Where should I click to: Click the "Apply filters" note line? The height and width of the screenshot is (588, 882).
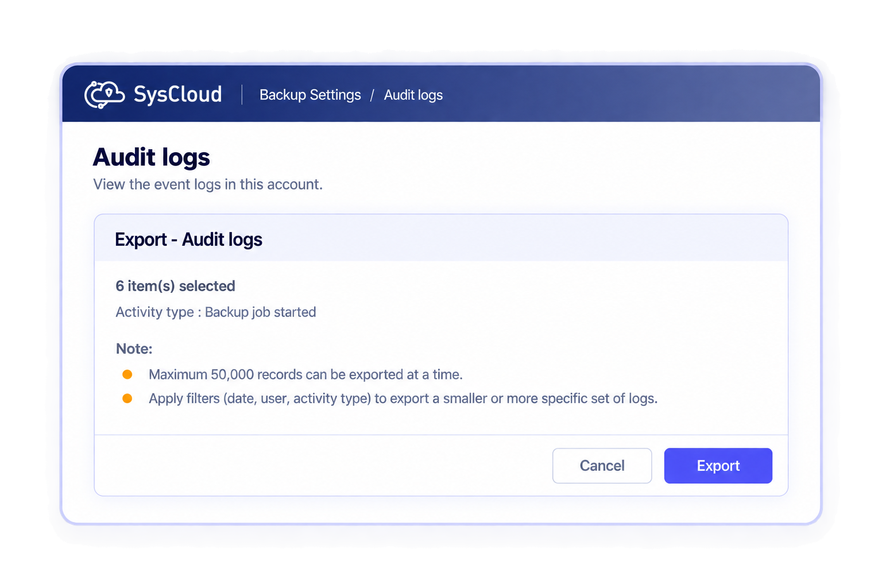click(403, 399)
